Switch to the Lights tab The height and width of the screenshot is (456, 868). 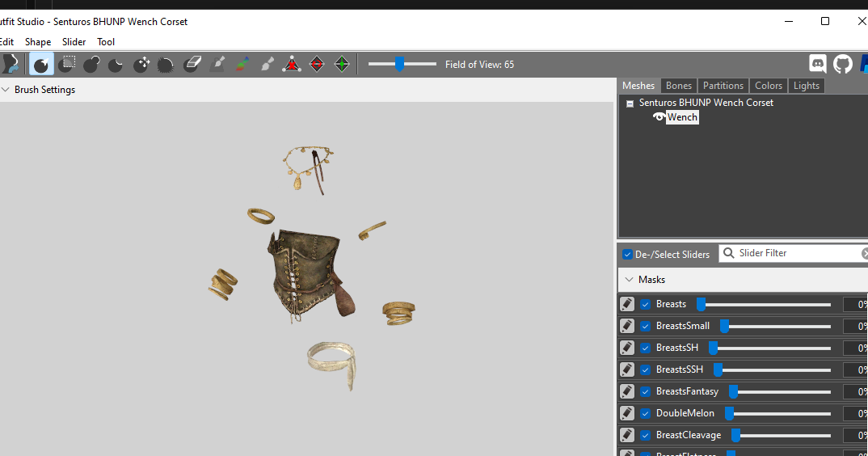point(806,86)
